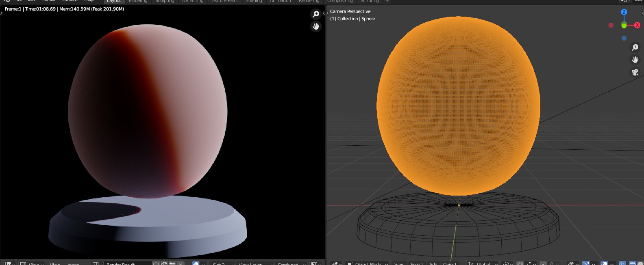
Task: Toggle X-ray mode in the viewport header
Action: point(622,263)
